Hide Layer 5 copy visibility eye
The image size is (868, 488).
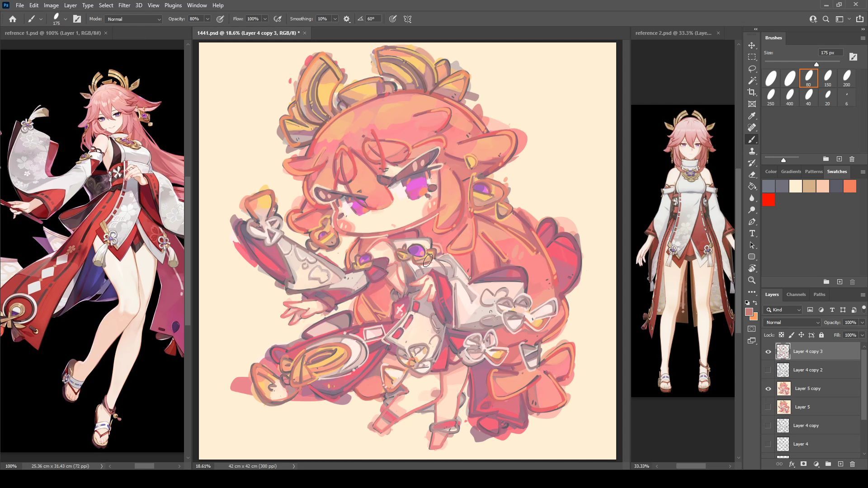click(768, 389)
